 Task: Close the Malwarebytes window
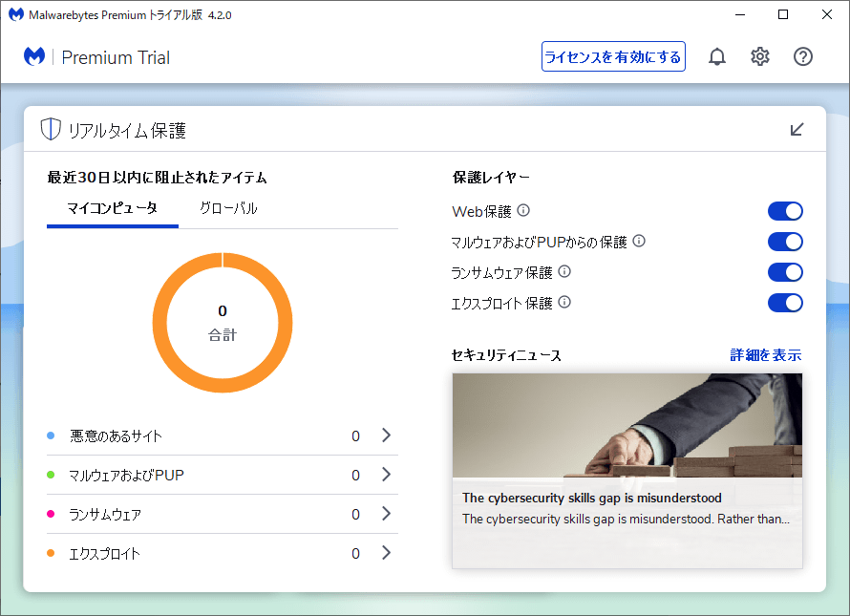click(827, 14)
